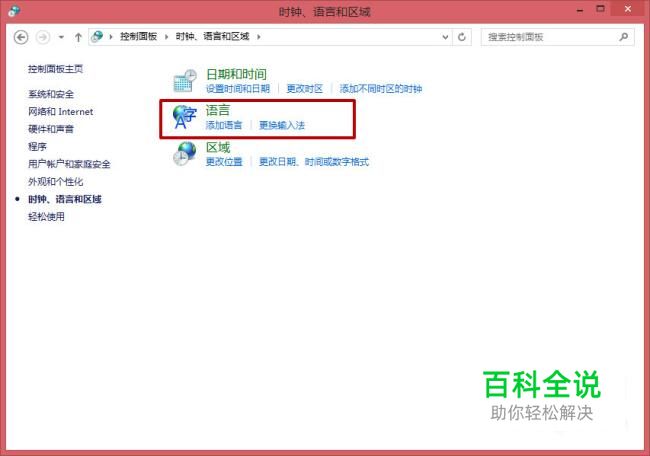Expand the chevron after 时钟、语言和区域 breadcrumb
Viewport: 650px width, 456px height.
point(259,37)
